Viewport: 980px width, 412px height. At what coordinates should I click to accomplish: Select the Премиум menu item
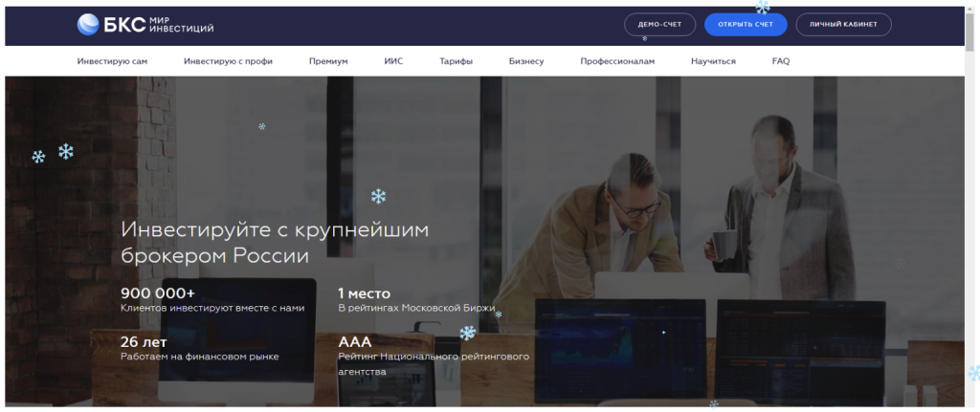[x=328, y=61]
